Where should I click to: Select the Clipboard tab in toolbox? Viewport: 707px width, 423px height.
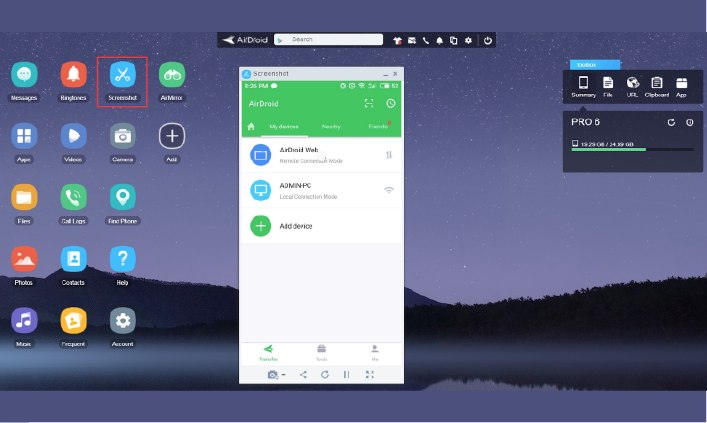pyautogui.click(x=656, y=86)
